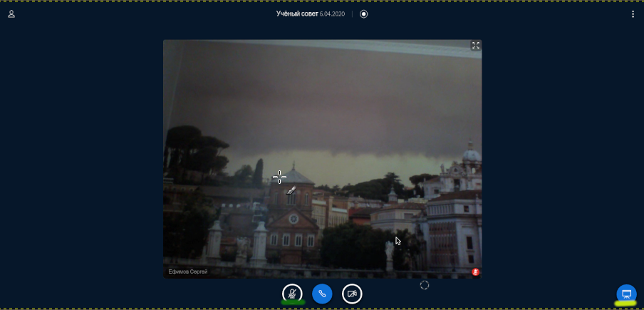This screenshot has height=310, width=644.
Task: Hang up with the blue phone button
Action: click(322, 294)
